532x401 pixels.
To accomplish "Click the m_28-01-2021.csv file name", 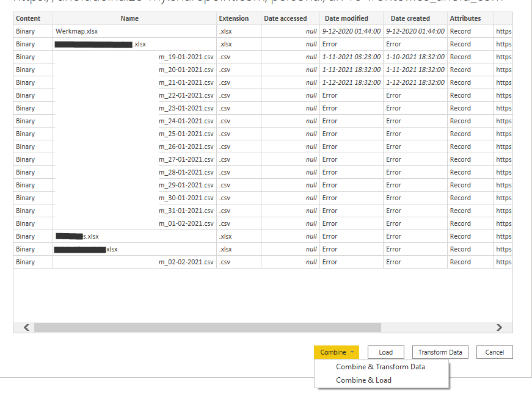I will (x=186, y=172).
